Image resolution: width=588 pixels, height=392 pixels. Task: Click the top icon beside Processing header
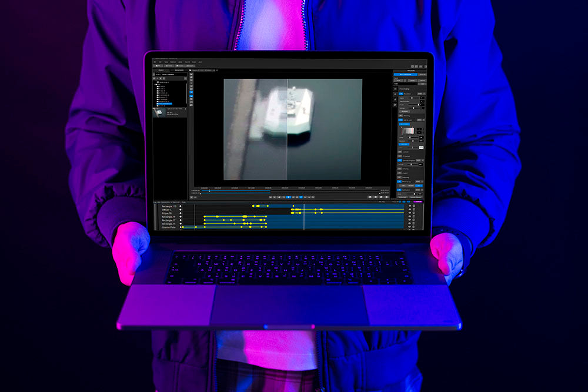(x=395, y=89)
